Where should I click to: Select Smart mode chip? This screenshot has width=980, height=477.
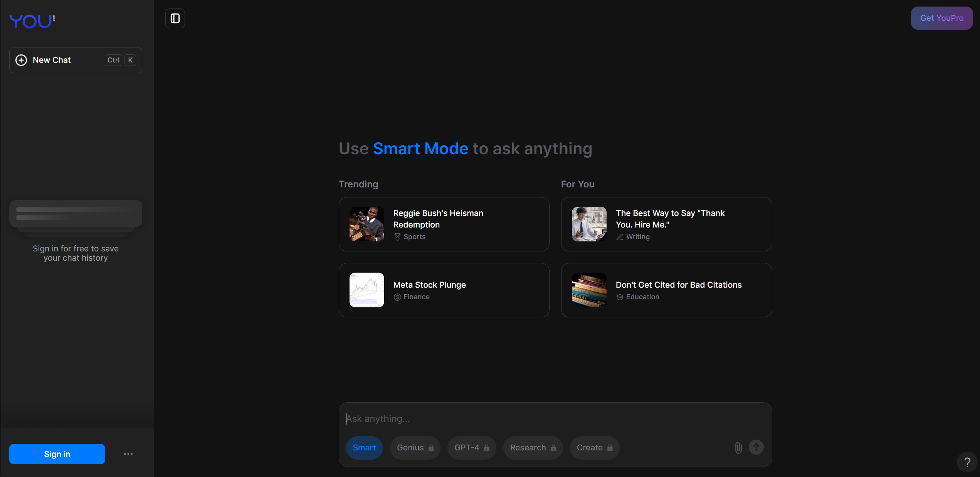tap(364, 448)
